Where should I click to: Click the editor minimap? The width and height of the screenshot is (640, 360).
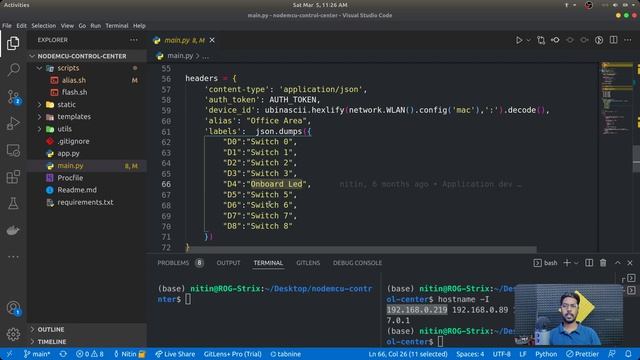pyautogui.click(x=616, y=98)
